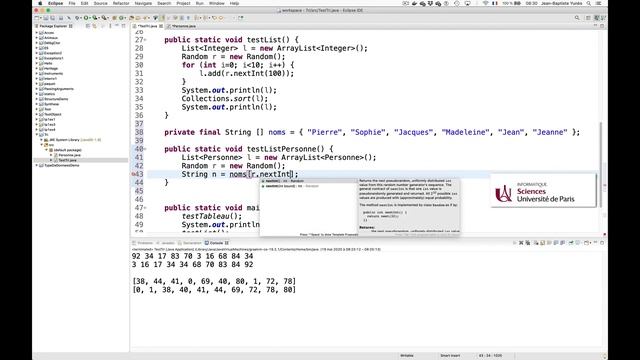This screenshot has height=360, width=640.
Task: Select nextInt() : int completion proposal
Action: point(308,181)
